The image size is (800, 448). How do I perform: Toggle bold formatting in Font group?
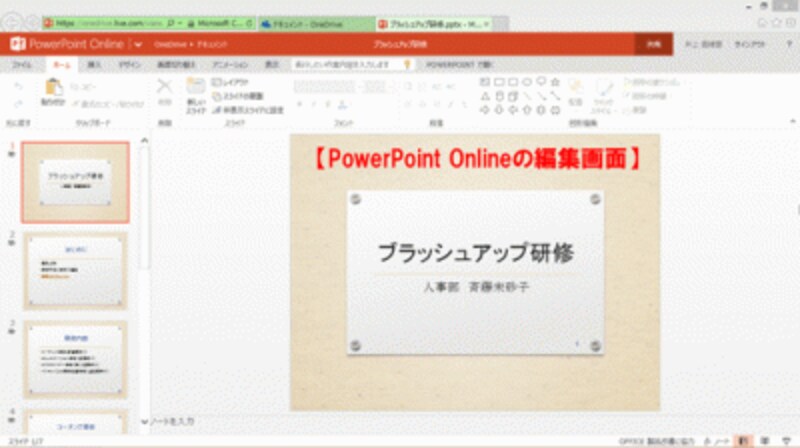click(x=299, y=105)
